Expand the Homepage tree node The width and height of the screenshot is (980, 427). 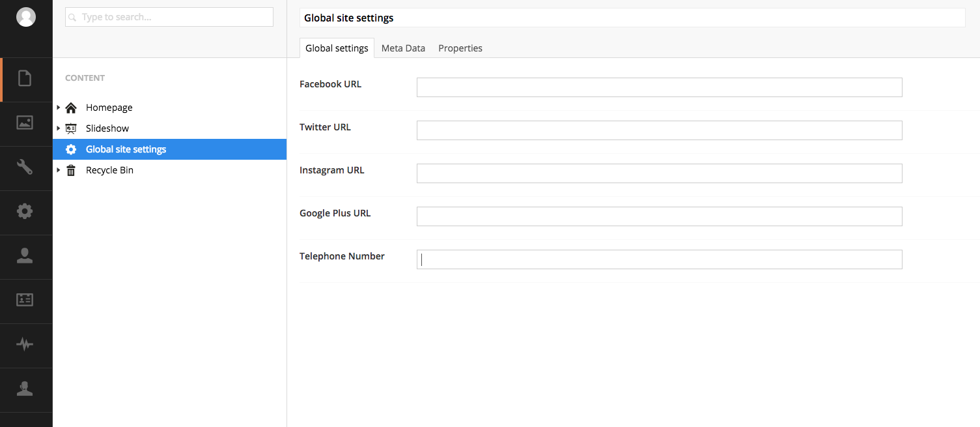pyautogui.click(x=59, y=108)
